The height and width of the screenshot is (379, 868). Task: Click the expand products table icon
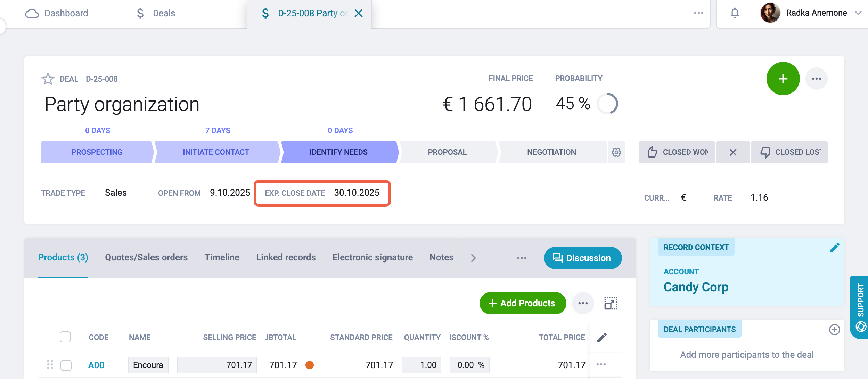pos(611,303)
